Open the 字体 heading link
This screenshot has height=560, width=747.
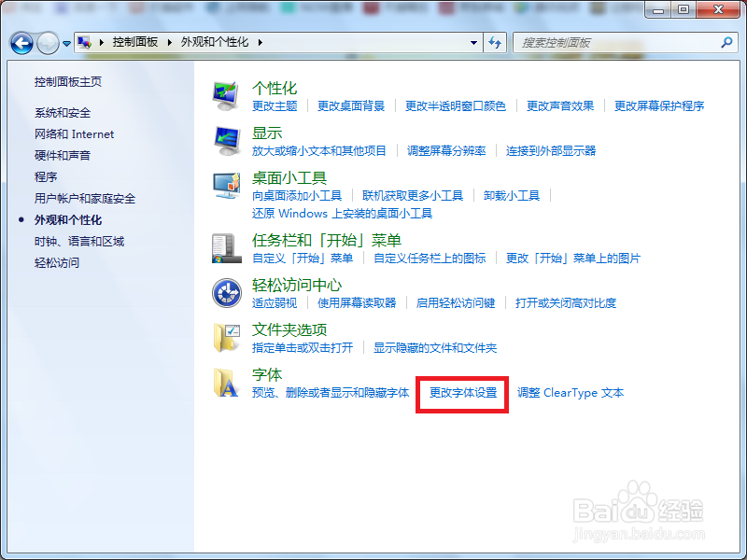267,375
